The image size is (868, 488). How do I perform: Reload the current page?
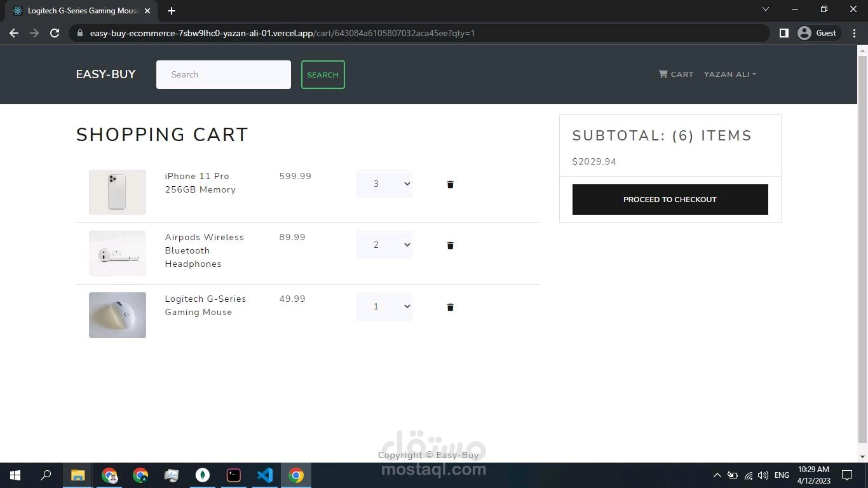[55, 33]
